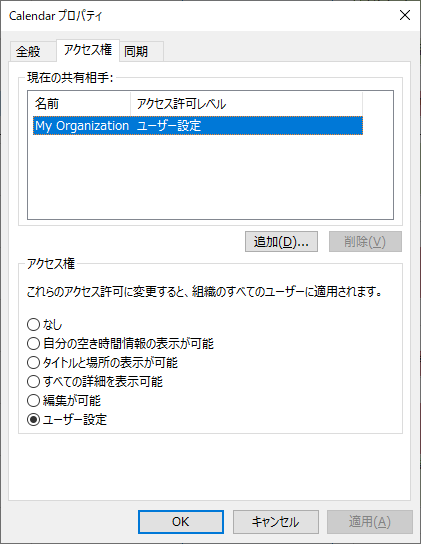Click the 適用(A) button

click(370, 522)
